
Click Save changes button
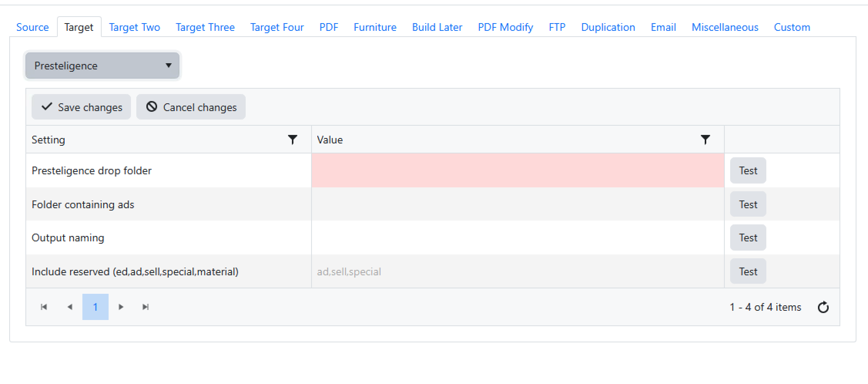tap(81, 107)
